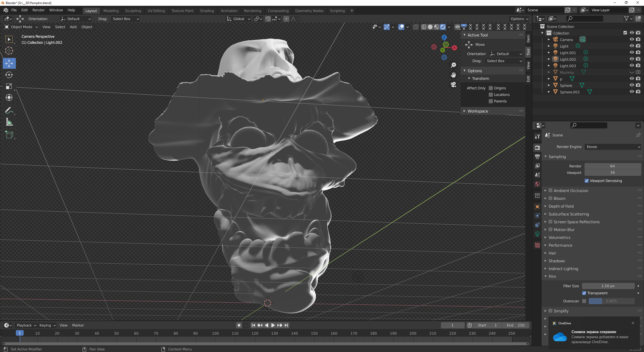Screen dimensions: 644x352
Task: Click the pan hand gizmo
Action: tap(453, 75)
